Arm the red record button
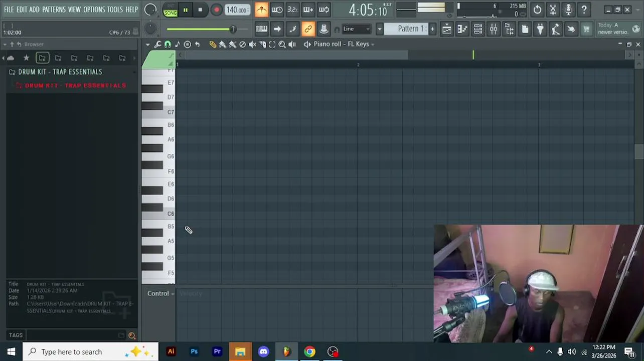This screenshot has width=644, height=361. coord(216,10)
